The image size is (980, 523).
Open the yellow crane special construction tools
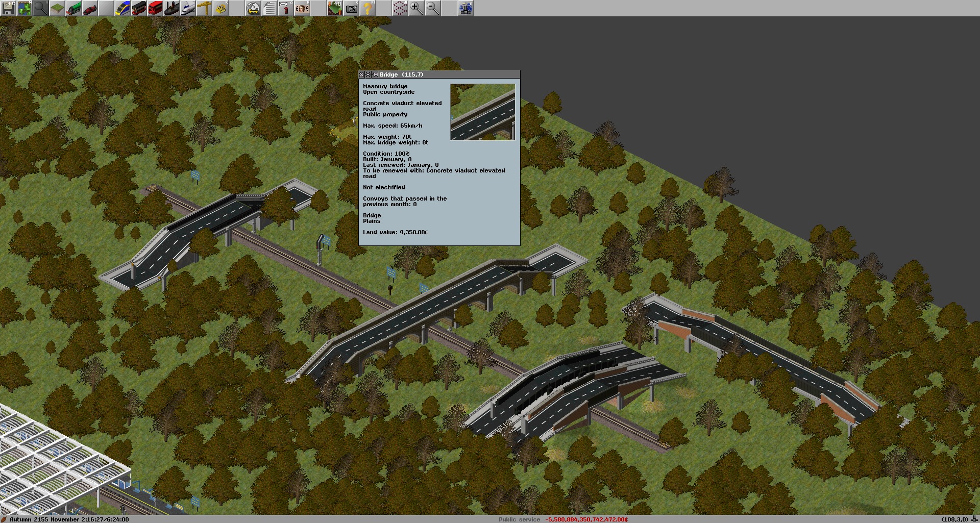tap(204, 8)
